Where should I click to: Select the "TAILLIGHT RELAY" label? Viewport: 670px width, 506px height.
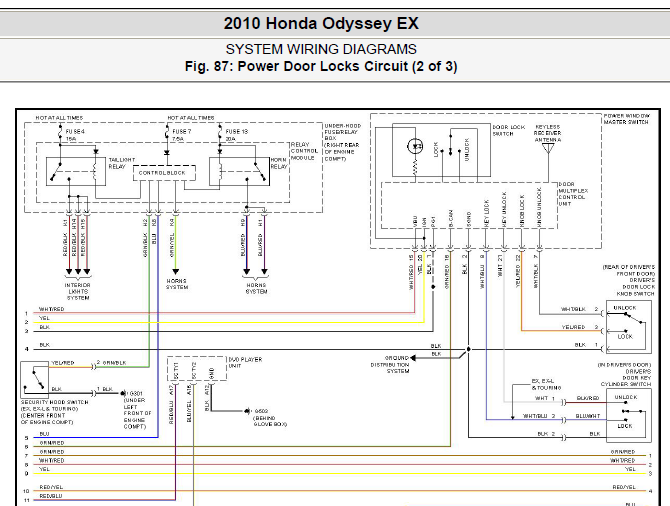pos(121,163)
